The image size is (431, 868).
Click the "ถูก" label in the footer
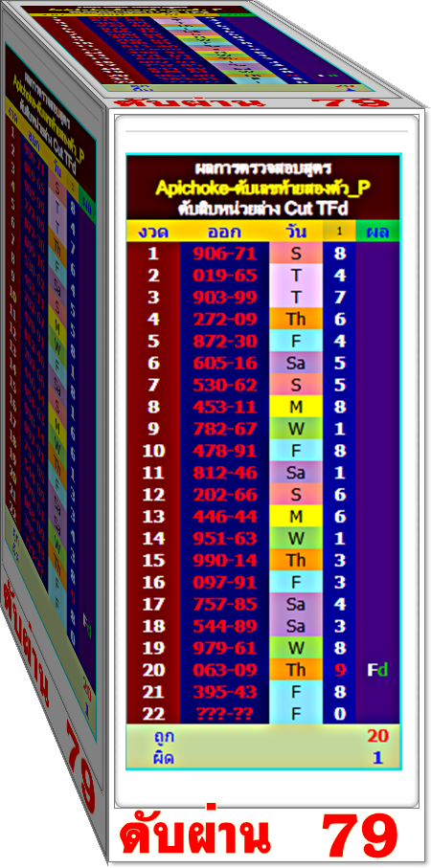(x=164, y=736)
